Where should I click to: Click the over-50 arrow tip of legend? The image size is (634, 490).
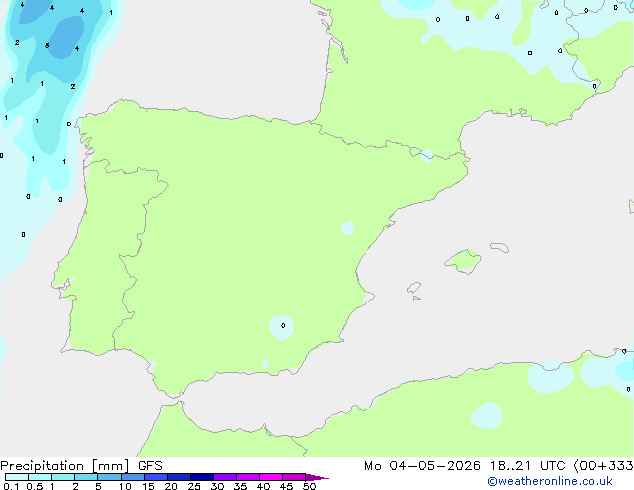click(317, 477)
